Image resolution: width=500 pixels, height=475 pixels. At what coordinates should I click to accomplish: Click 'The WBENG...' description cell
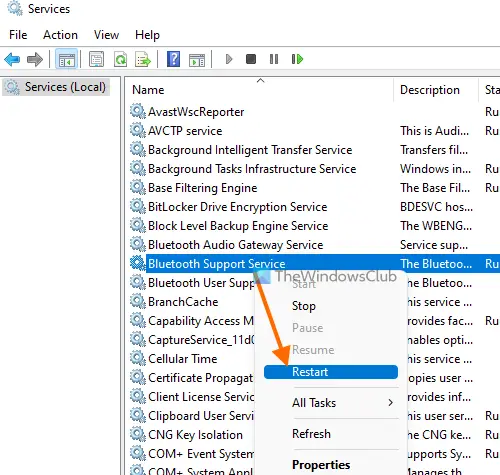436,226
